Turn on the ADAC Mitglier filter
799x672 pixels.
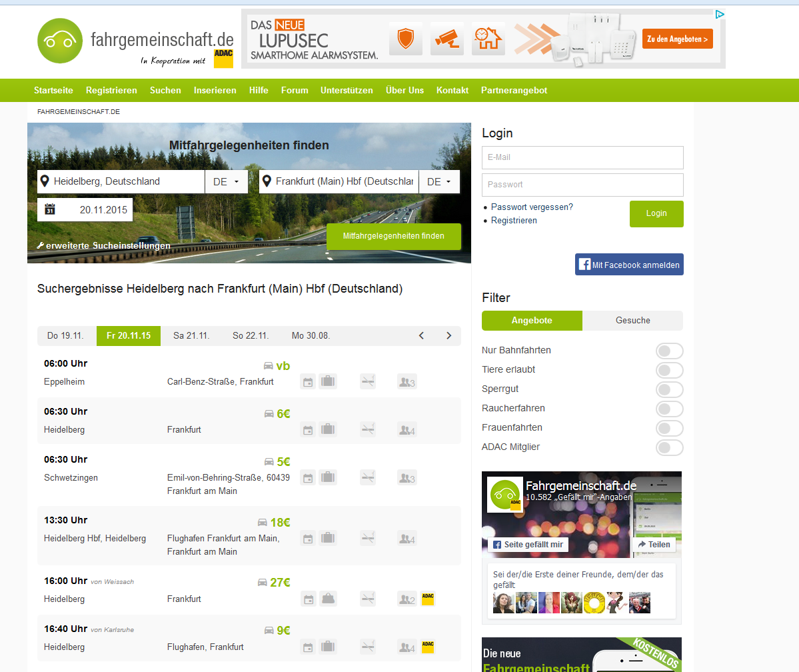click(x=670, y=447)
